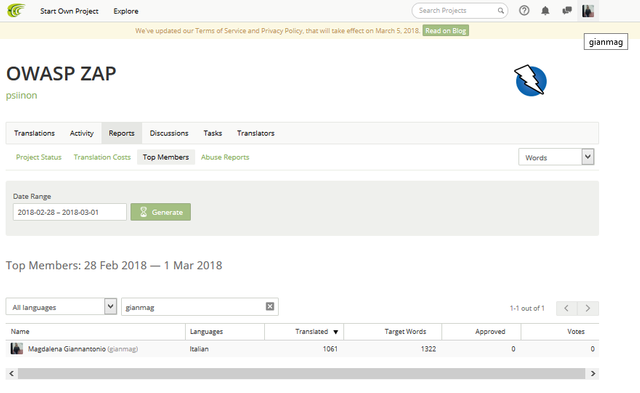The image size is (640, 393).
Task: Click Magdalena Giannantonio name
Action: pos(67,349)
